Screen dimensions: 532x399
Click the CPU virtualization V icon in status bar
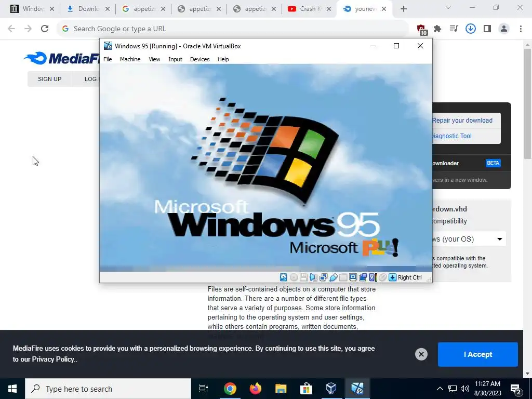373,277
